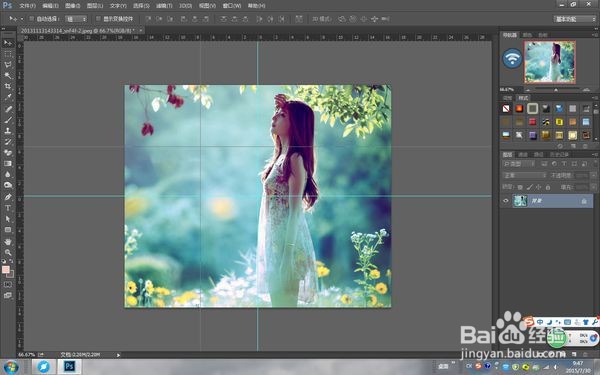Viewport: 600px width, 375px height.
Task: Switch to the 调整 tab
Action: 507,98
